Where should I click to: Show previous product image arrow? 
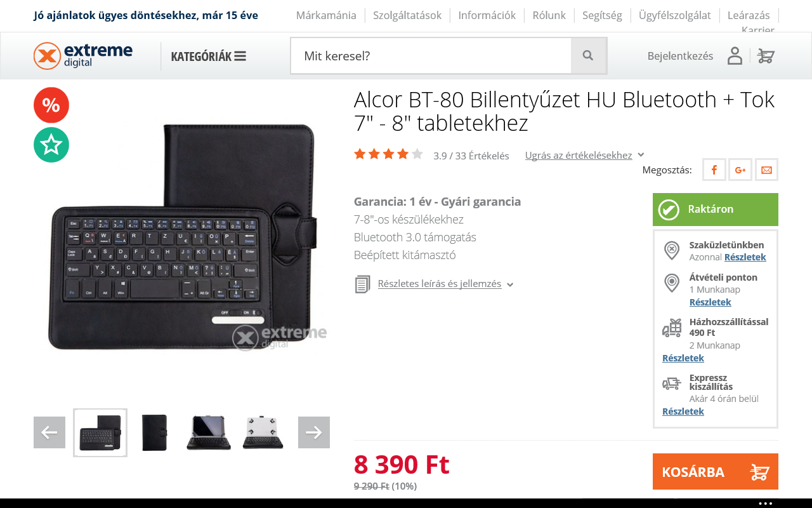[x=49, y=432]
